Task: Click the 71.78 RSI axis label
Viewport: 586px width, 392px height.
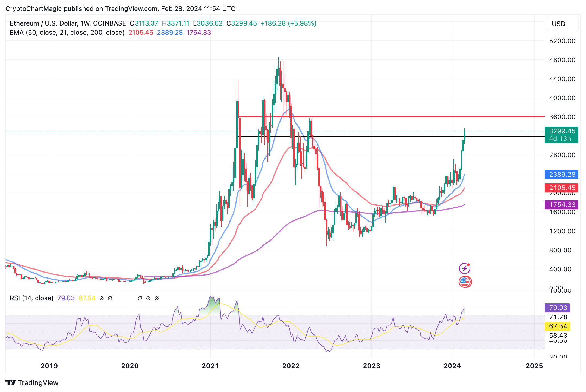Action: tap(558, 317)
